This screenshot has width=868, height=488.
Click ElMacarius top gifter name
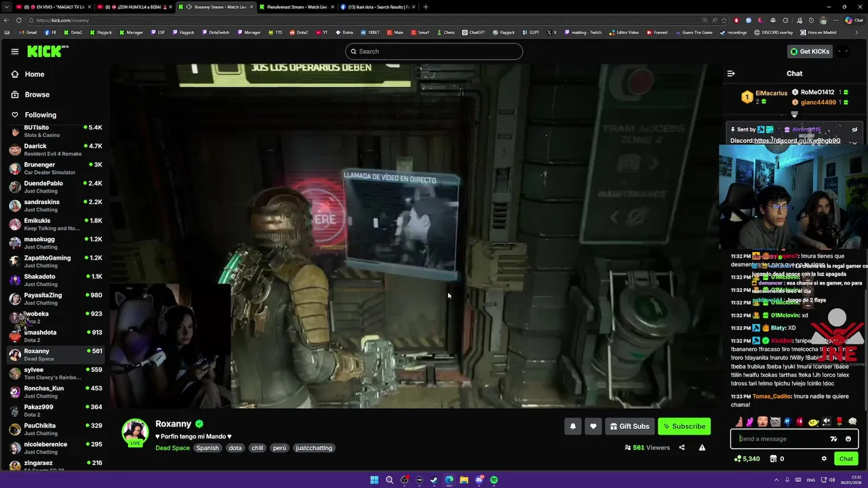[771, 94]
